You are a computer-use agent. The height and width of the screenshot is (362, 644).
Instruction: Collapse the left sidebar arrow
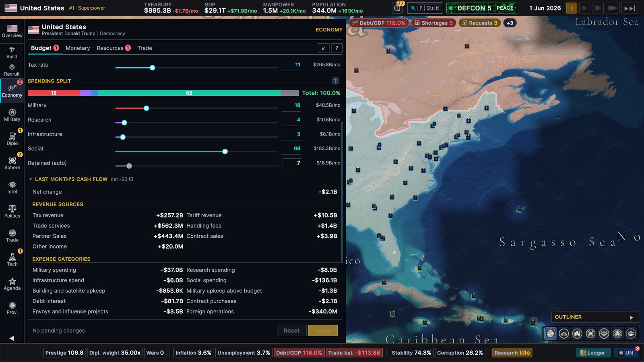[x=12, y=338]
